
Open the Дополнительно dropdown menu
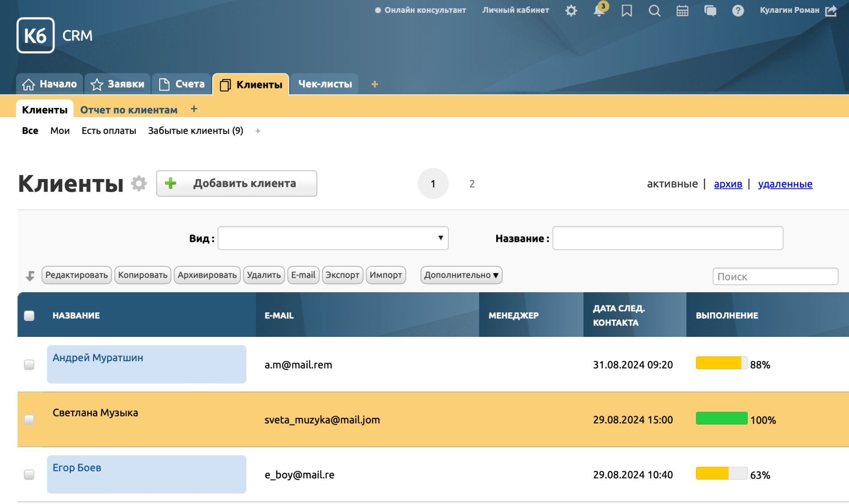pyautogui.click(x=461, y=275)
